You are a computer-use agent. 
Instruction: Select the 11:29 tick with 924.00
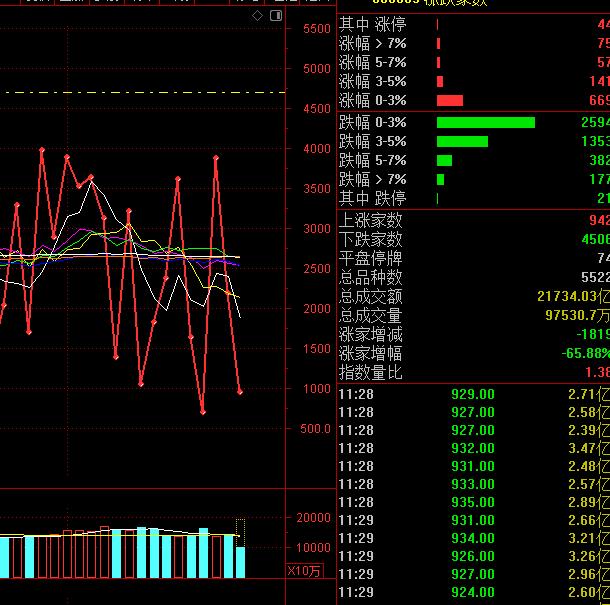coord(473,592)
